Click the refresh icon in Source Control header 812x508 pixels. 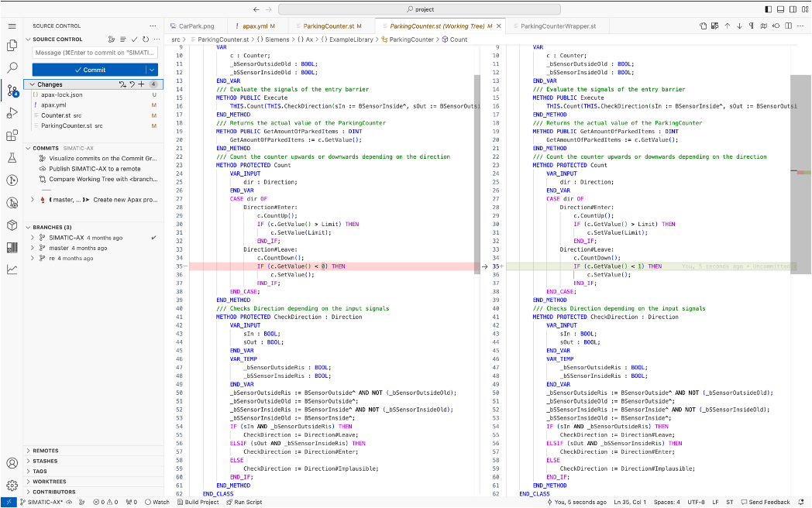click(146, 39)
